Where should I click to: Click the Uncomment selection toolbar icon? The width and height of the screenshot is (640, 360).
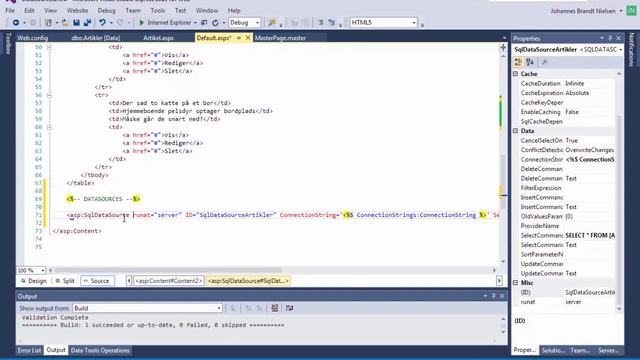pos(331,23)
